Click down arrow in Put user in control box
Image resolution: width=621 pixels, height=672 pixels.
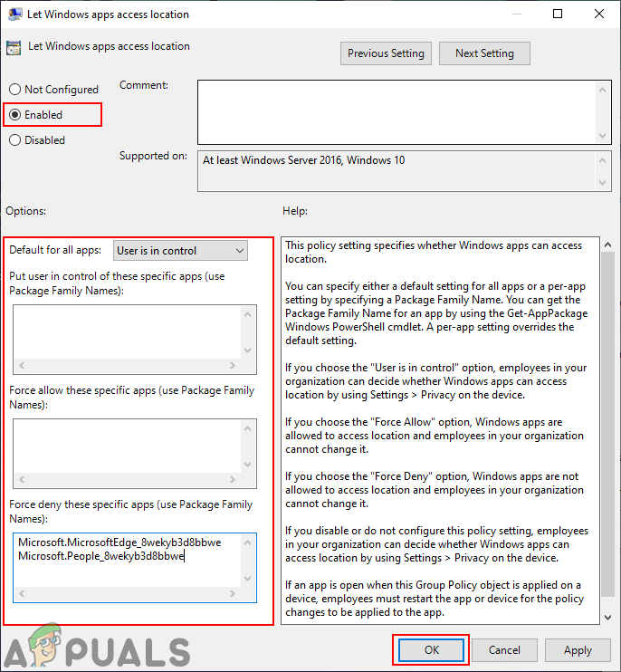(x=247, y=350)
